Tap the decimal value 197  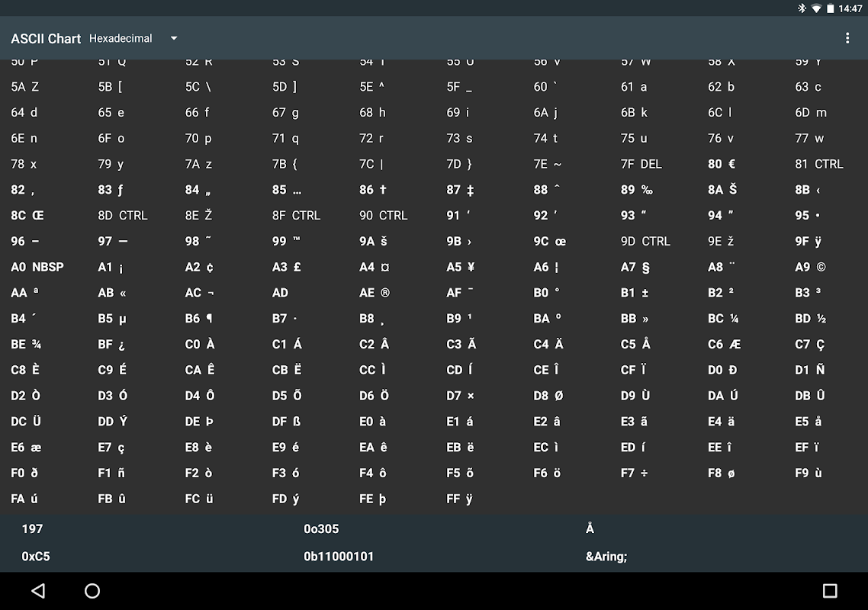pyautogui.click(x=33, y=528)
